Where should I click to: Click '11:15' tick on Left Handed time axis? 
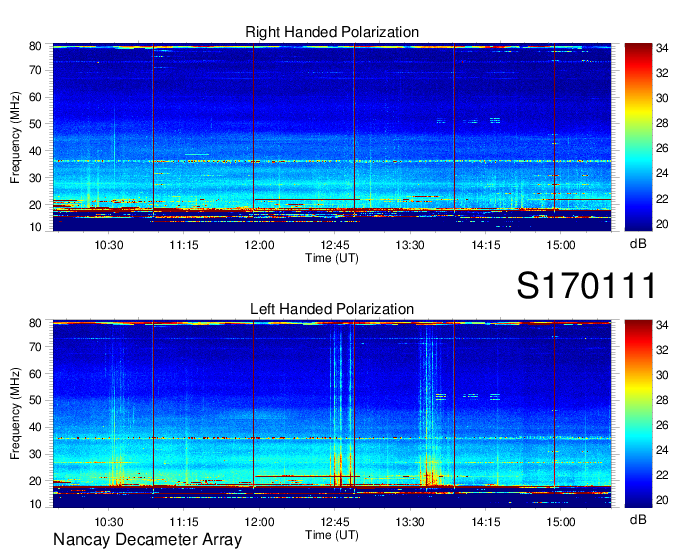pos(184,522)
